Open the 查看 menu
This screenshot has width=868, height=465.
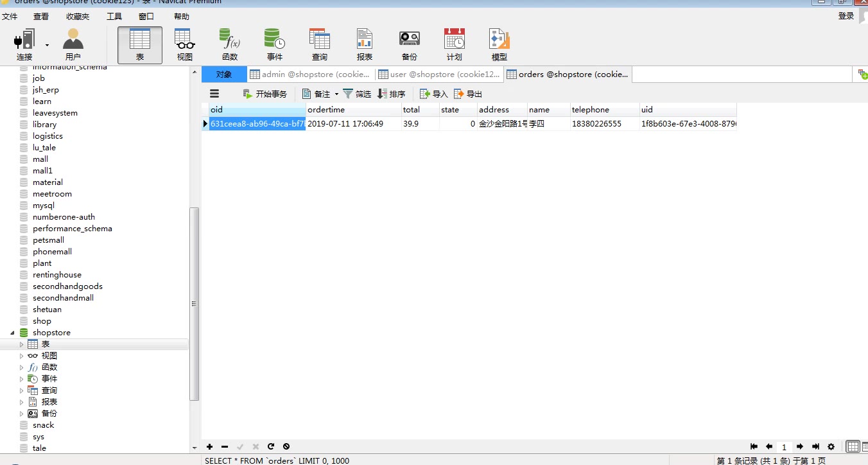[x=41, y=16]
